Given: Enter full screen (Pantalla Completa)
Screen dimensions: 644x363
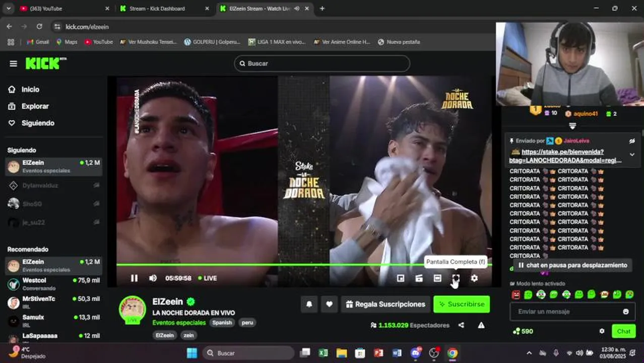Looking at the screenshot, I should tap(456, 278).
